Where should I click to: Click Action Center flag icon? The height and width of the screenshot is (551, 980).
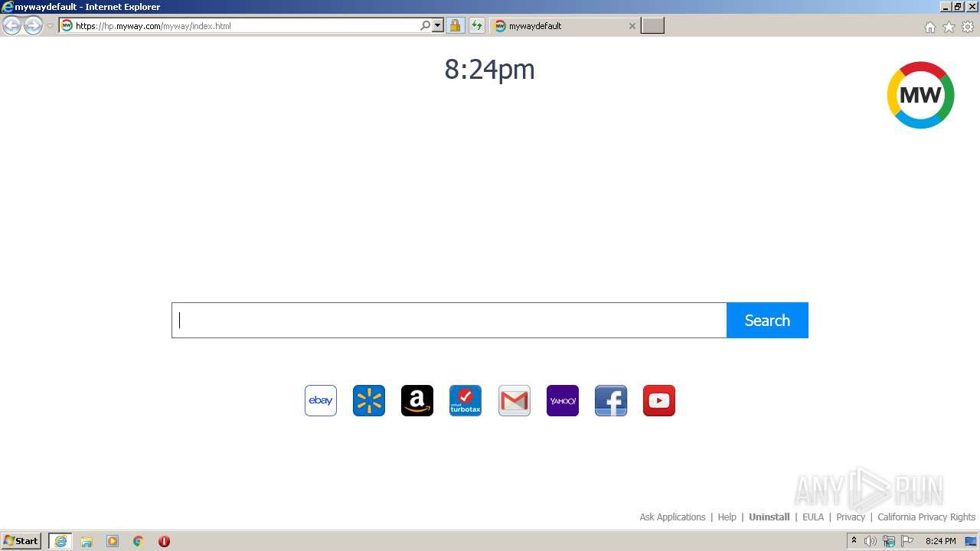(x=907, y=541)
